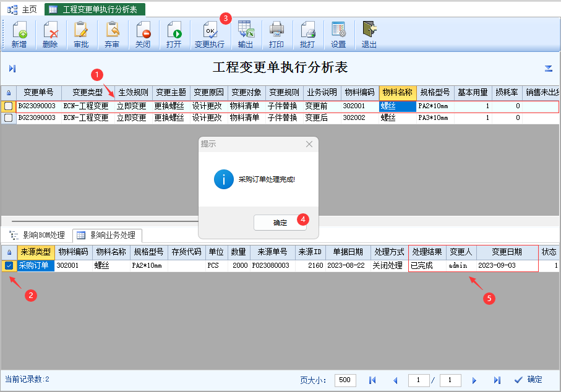Click 变更主题 column header
This screenshot has height=392, width=561.
tap(171, 93)
